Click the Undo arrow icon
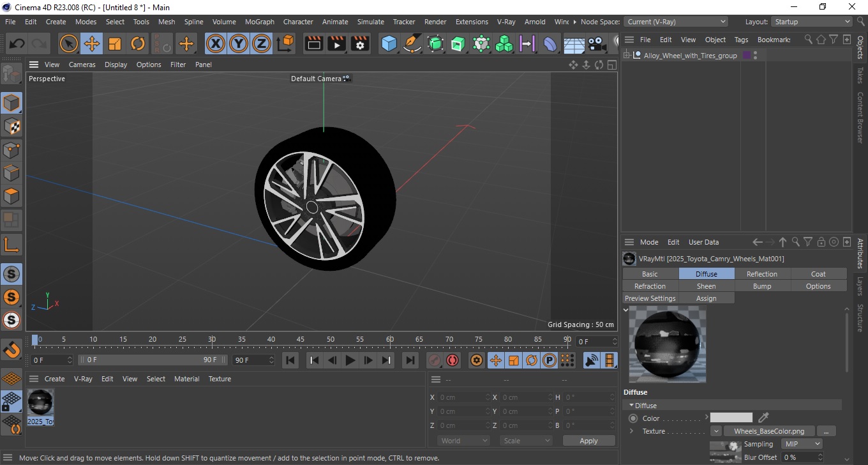Image resolution: width=868 pixels, height=465 pixels. [x=17, y=44]
